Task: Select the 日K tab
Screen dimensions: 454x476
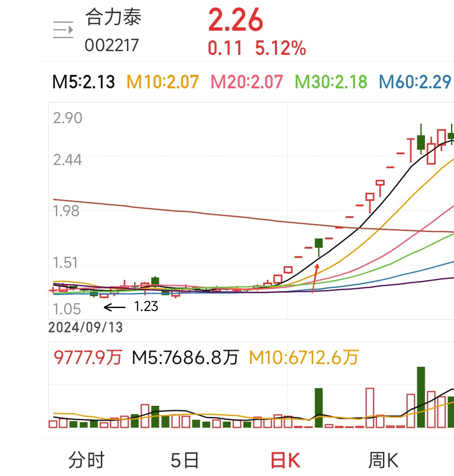Action: coord(285,460)
